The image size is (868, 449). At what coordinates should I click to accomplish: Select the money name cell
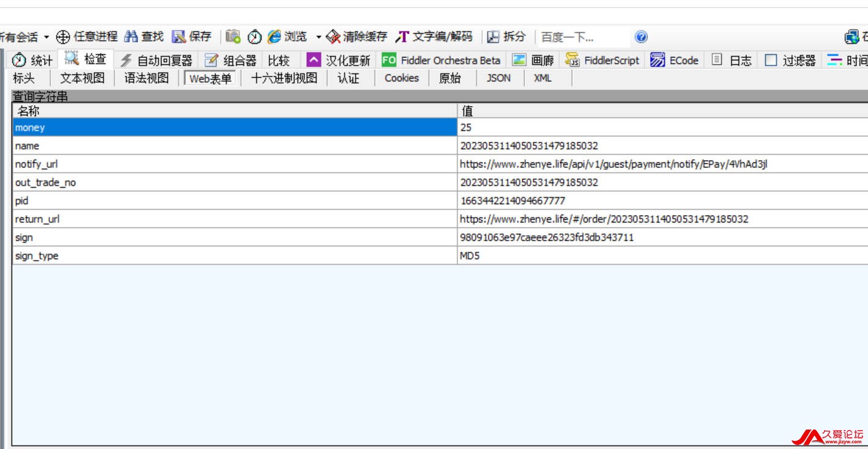tap(235, 127)
